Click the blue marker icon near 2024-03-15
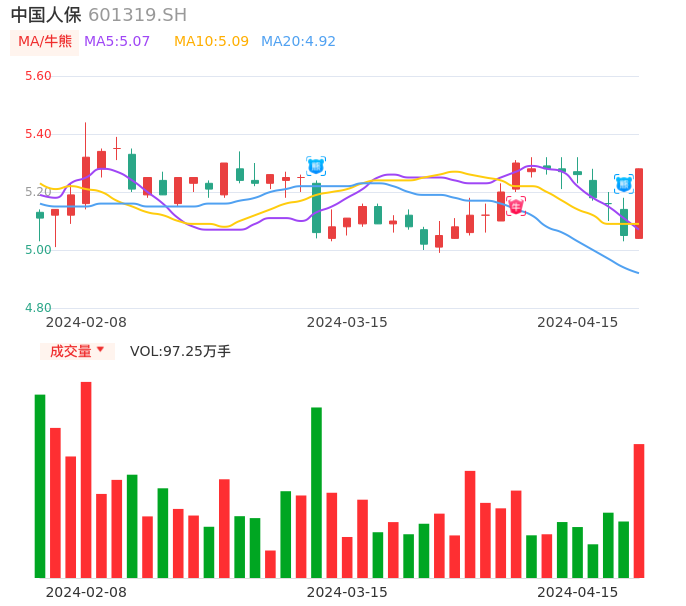686x606 pixels. click(x=316, y=166)
